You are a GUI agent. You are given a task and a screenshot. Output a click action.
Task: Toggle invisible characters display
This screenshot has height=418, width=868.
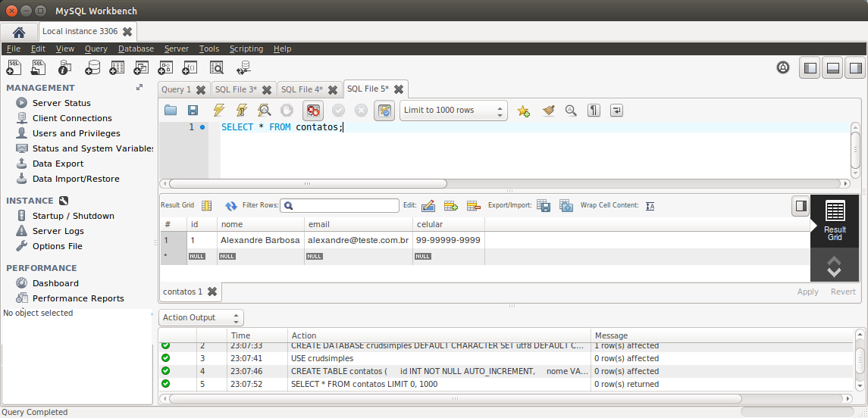pyautogui.click(x=594, y=110)
